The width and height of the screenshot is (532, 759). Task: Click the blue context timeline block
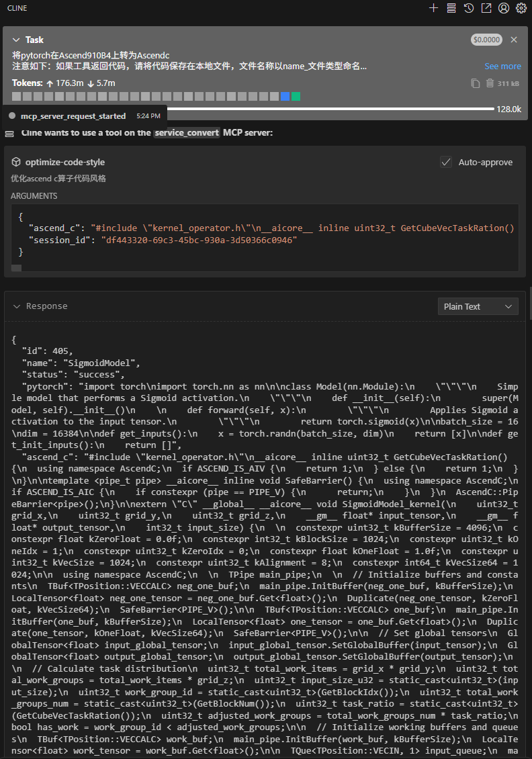coord(285,97)
